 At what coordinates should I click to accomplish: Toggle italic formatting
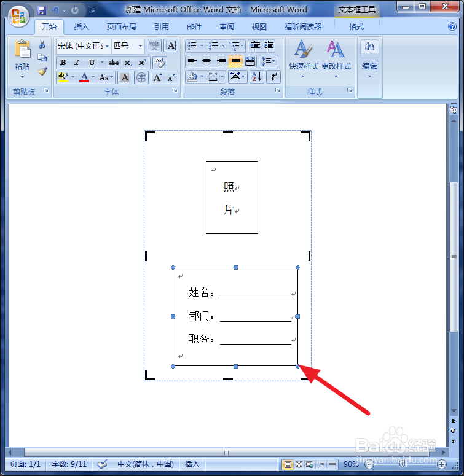click(77, 63)
